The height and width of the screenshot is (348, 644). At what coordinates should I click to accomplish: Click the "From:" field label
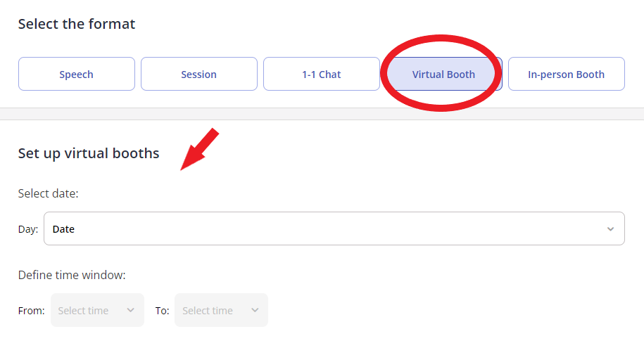point(31,311)
